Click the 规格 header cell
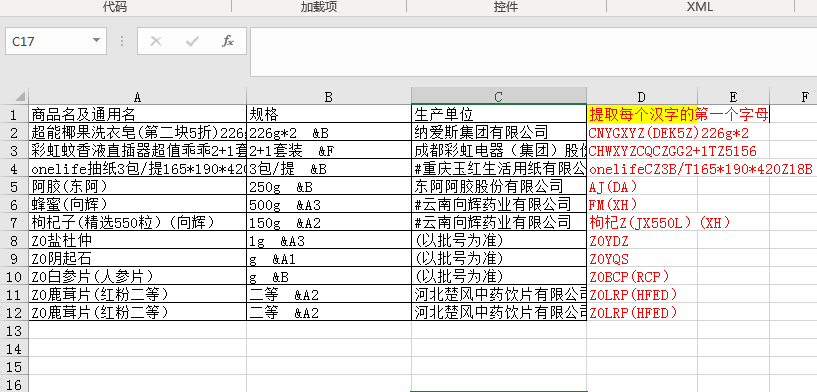The height and width of the screenshot is (392, 817). point(329,114)
